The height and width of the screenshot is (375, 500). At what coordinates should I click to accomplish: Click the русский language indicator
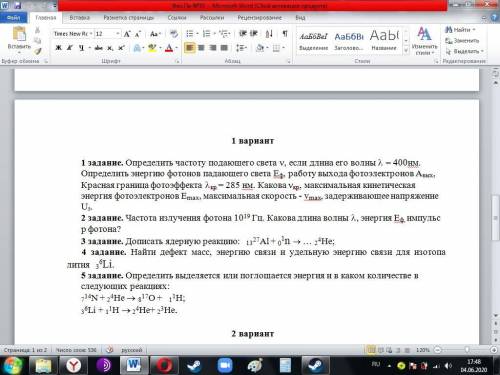click(x=132, y=350)
